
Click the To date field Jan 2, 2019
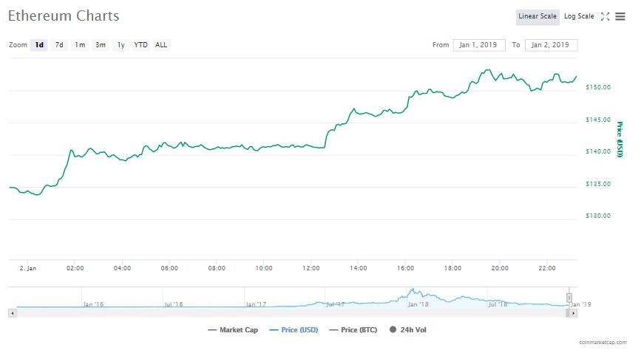coord(551,45)
